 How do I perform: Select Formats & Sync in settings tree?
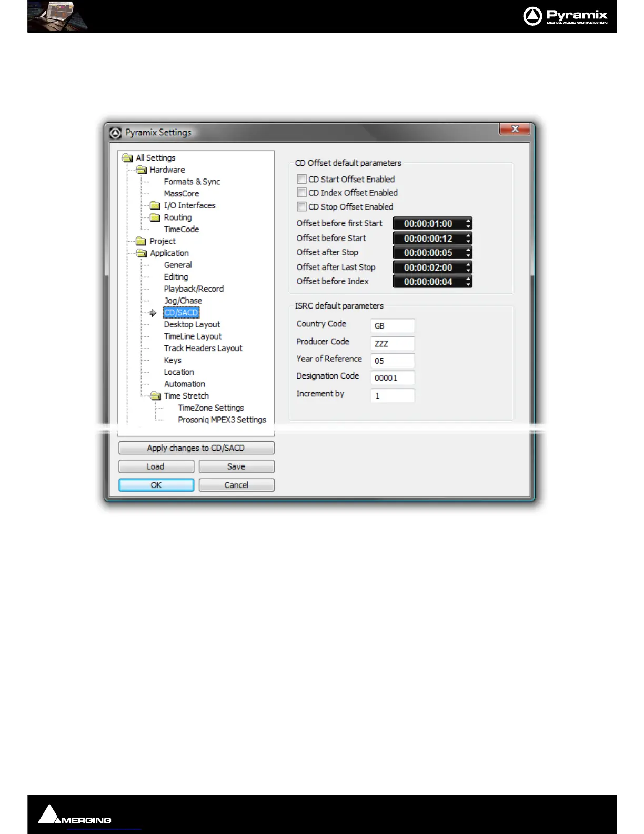pos(192,182)
